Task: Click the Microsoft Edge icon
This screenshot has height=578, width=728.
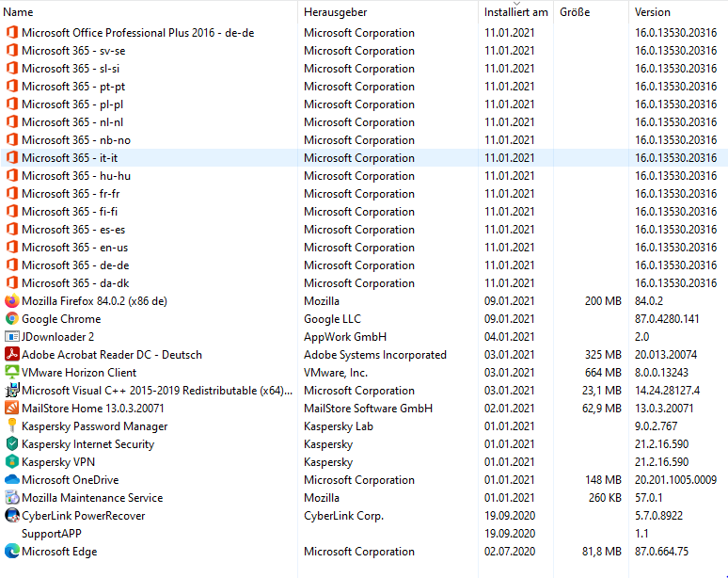Action: [x=12, y=551]
